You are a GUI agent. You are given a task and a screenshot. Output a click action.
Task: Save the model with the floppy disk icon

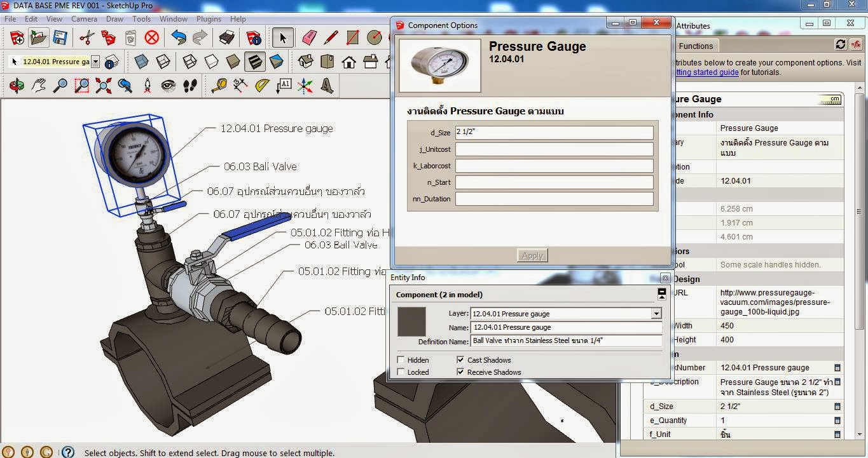pyautogui.click(x=60, y=38)
